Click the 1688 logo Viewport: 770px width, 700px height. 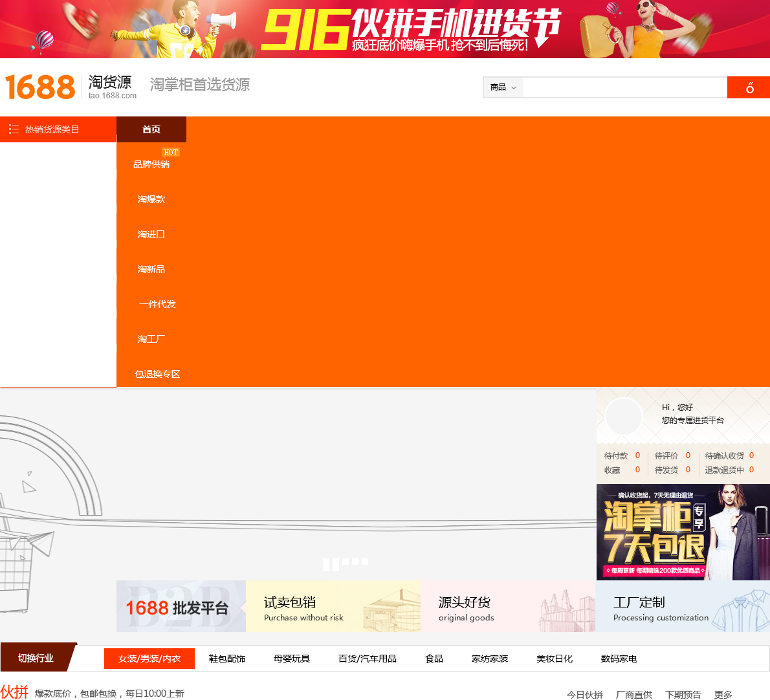coord(39,87)
